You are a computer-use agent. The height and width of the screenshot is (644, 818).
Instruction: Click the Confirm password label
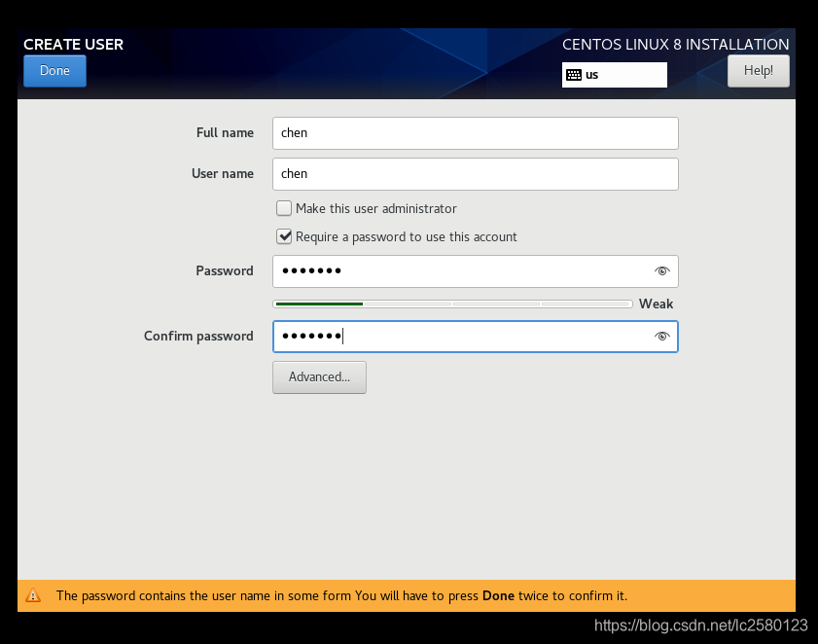click(x=198, y=336)
